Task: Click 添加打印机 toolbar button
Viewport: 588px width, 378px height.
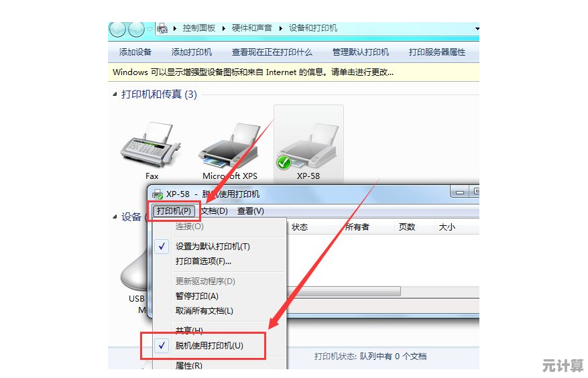Action: pos(192,52)
